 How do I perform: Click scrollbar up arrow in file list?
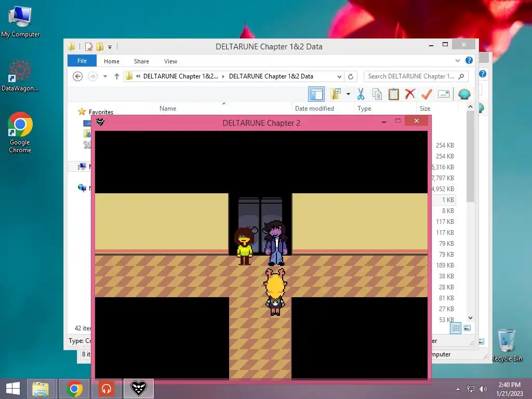pos(470,107)
